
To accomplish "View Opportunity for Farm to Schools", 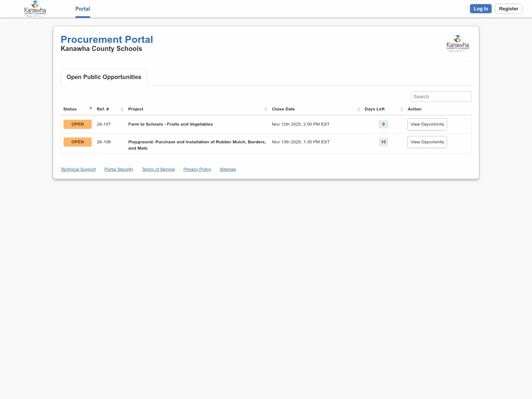I will click(427, 124).
